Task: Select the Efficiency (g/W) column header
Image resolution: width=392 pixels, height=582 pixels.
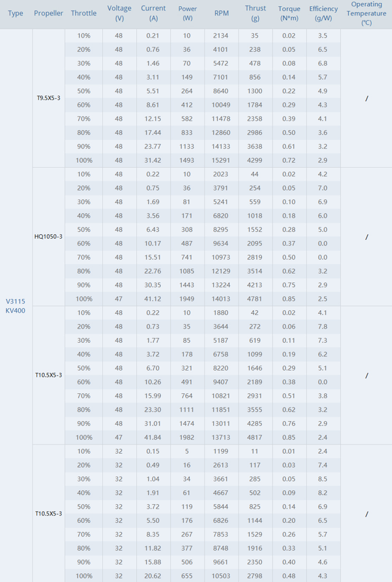Action: point(323,13)
